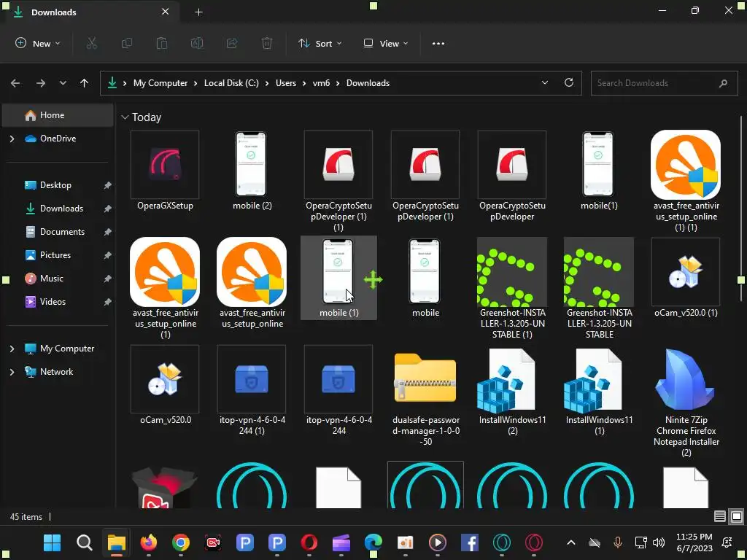Select the OperaGXSetup file
Image resolution: width=747 pixels, height=560 pixels.
[x=165, y=171]
